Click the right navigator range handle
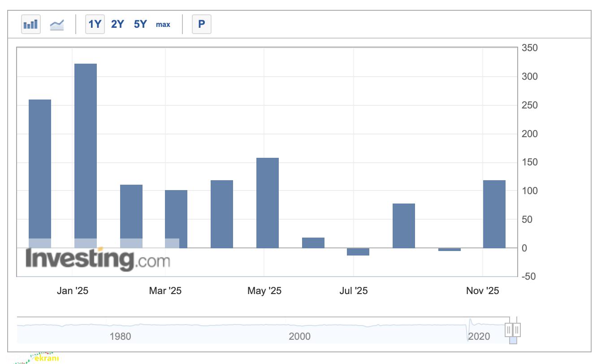 [x=517, y=330]
